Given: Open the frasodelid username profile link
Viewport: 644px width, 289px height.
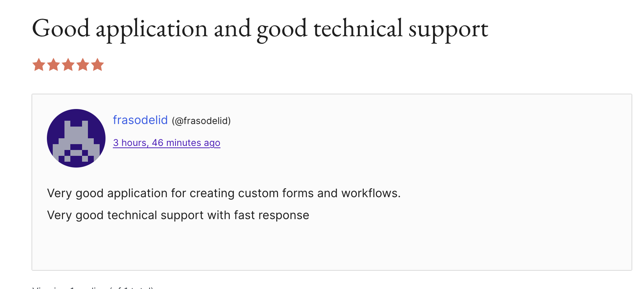Looking at the screenshot, I should point(140,120).
